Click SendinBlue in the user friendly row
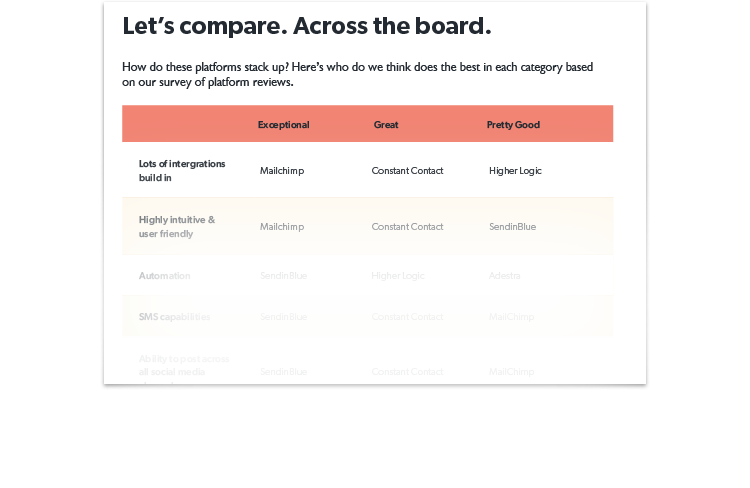 512,227
